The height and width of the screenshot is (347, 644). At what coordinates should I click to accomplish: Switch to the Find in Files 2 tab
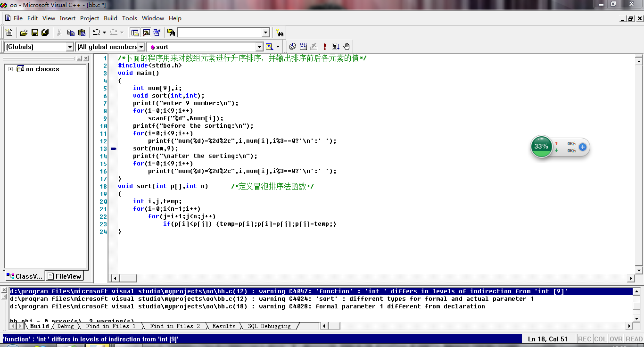coord(175,326)
